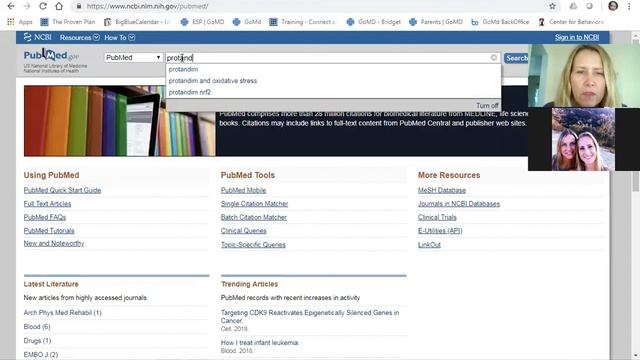Open the Chrome profile avatar
This screenshot has height=360, width=640.
point(613,6)
